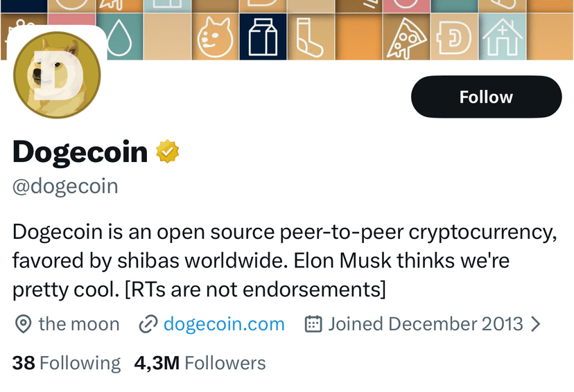Show the 4,3M Followers list
This screenshot has height=392, width=574.
point(200,363)
